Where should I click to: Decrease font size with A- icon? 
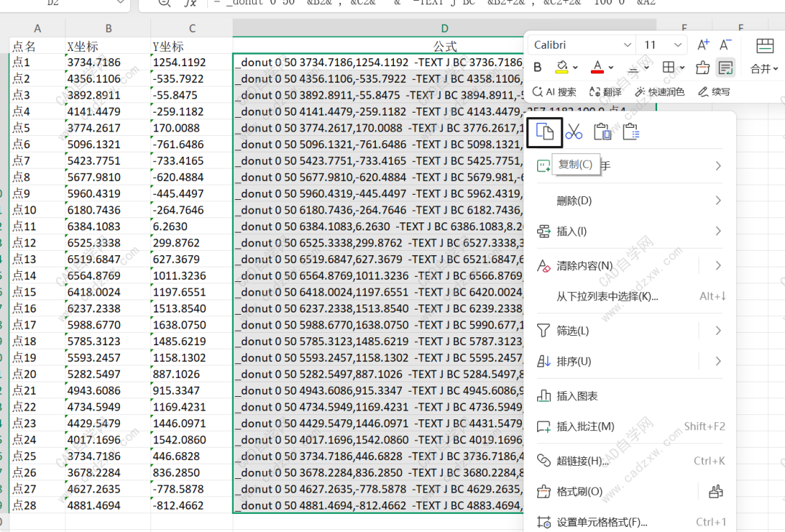[725, 45]
